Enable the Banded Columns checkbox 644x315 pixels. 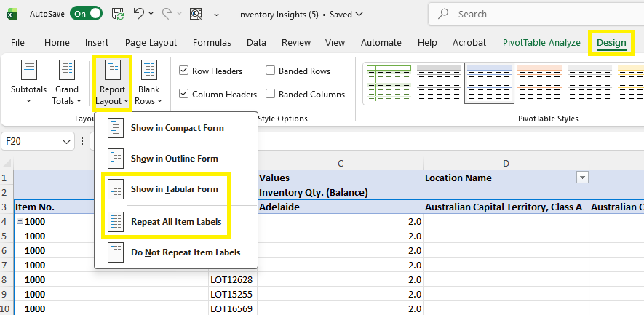click(x=271, y=94)
